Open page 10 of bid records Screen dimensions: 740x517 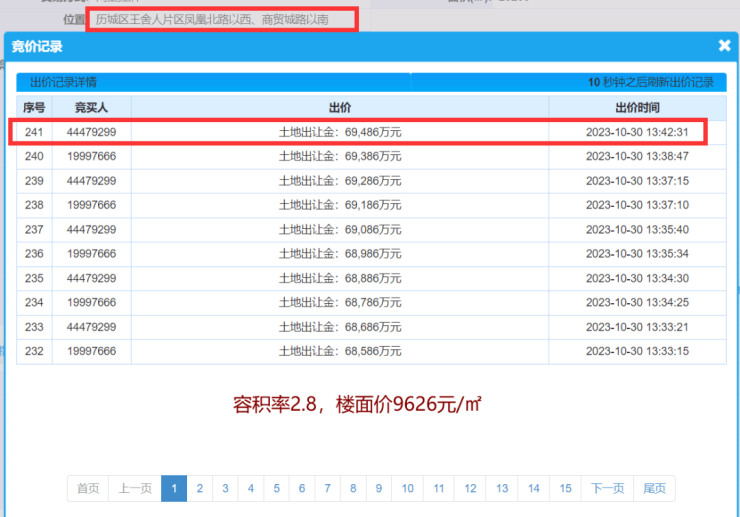click(407, 488)
